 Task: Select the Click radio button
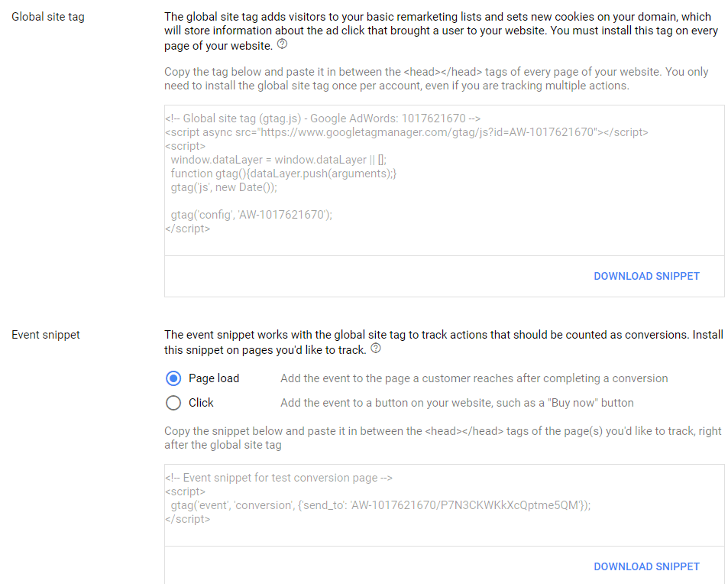click(x=173, y=403)
